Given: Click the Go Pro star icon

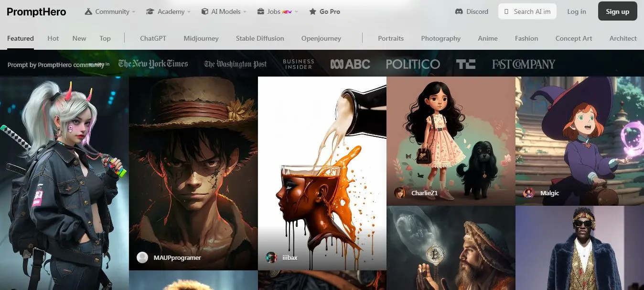Looking at the screenshot, I should pyautogui.click(x=312, y=11).
